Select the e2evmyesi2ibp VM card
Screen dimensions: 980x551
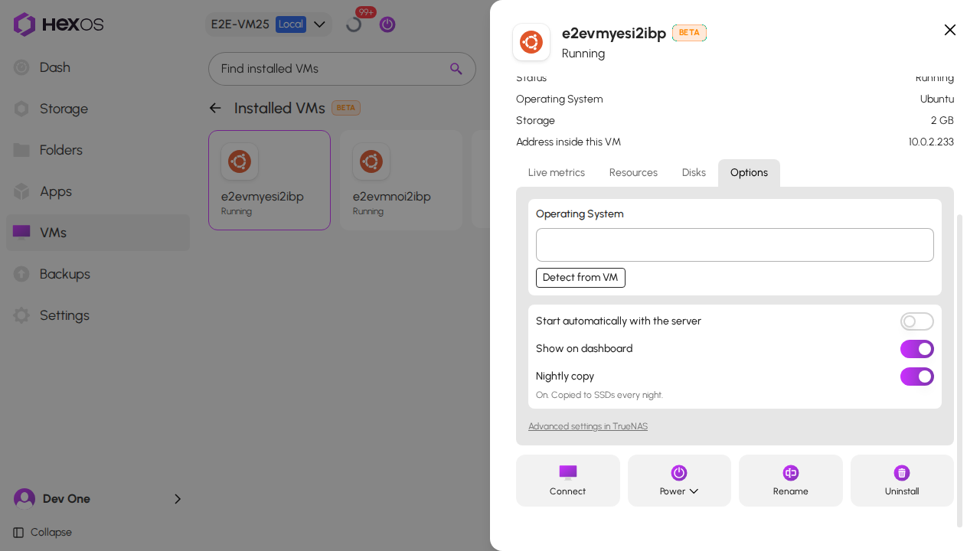click(269, 180)
